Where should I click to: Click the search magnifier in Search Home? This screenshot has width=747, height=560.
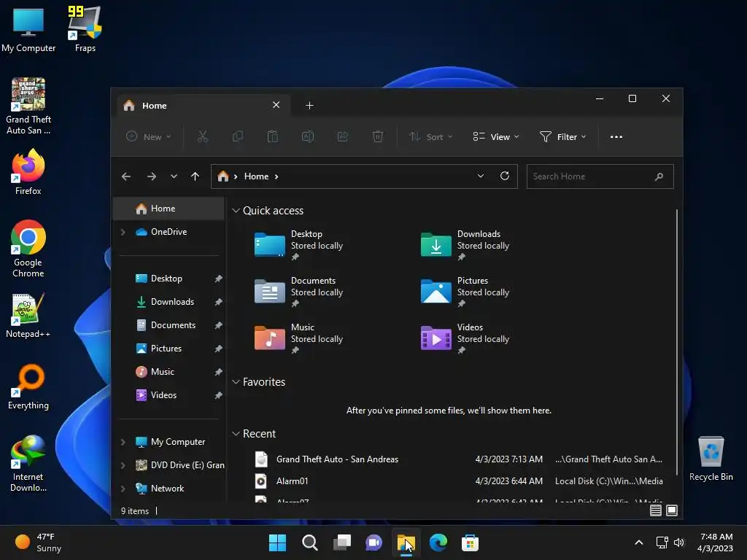(659, 176)
